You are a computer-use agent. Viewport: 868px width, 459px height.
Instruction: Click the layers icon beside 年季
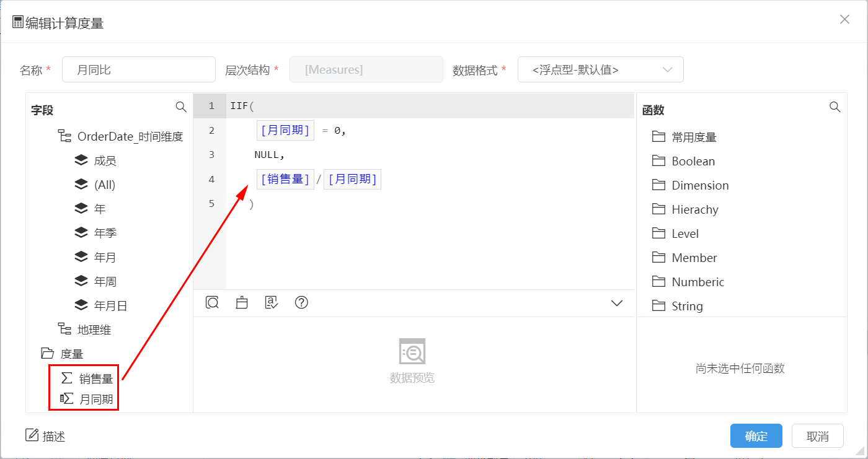pyautogui.click(x=81, y=233)
